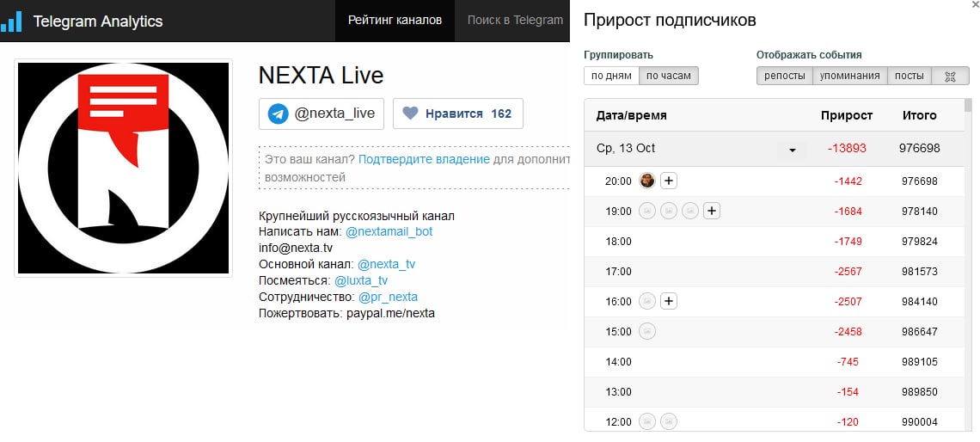Open the first image event at 12:00
The width and height of the screenshot is (980, 442).
point(647,421)
